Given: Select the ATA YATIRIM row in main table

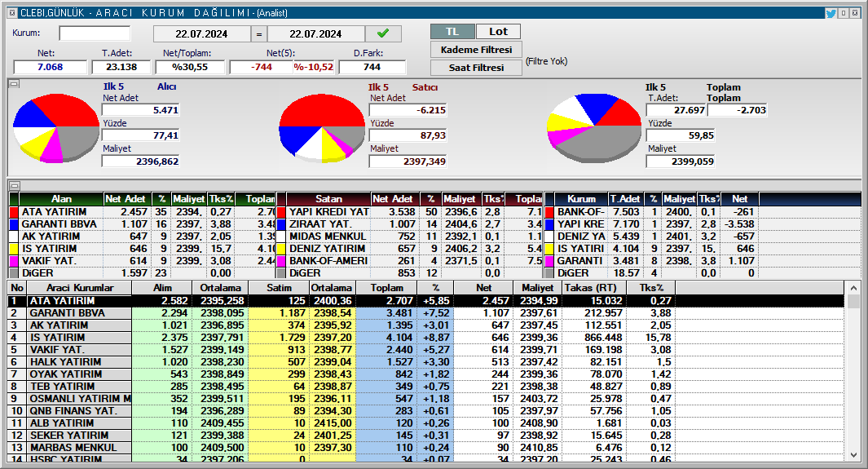Looking at the screenshot, I should coord(426,301).
